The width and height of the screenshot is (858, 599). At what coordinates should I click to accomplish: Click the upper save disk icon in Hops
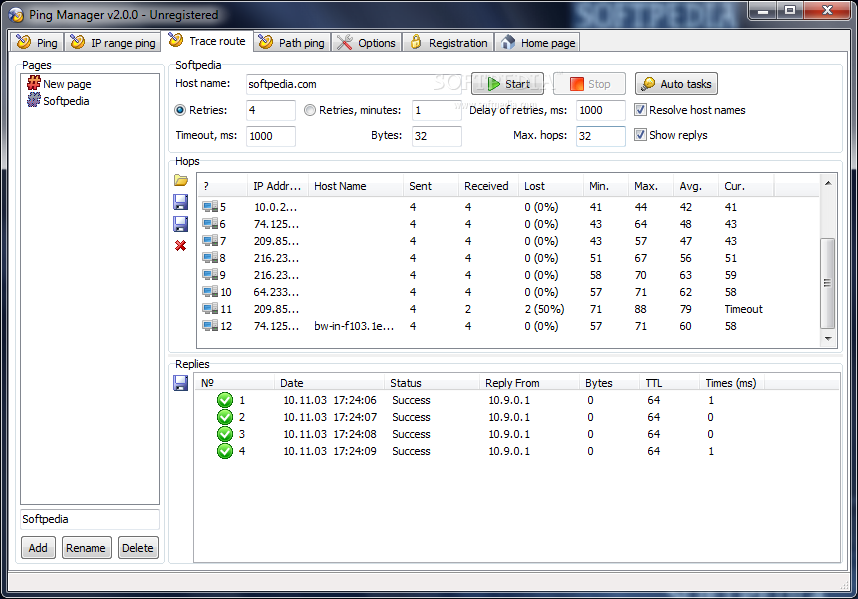[181, 202]
